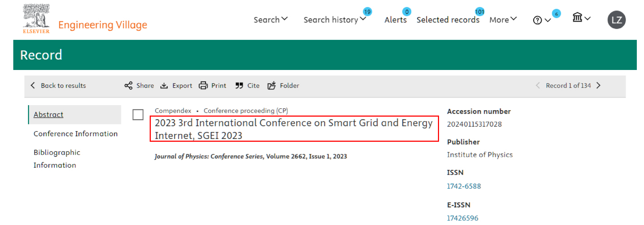
Task: Click the Alerts count badge 0
Action: tap(407, 11)
